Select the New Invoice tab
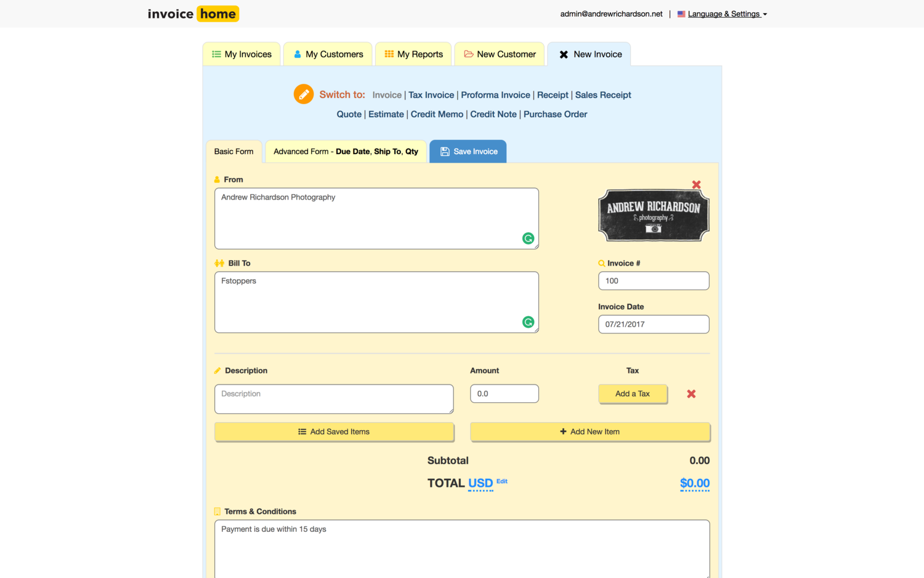 click(590, 54)
